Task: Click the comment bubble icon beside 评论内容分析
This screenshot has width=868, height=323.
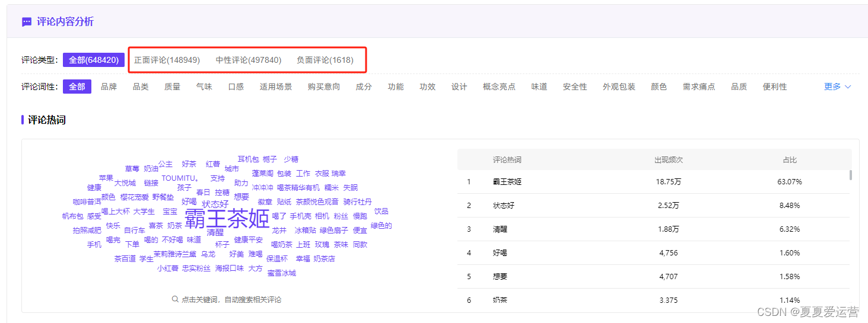Action: tap(27, 22)
